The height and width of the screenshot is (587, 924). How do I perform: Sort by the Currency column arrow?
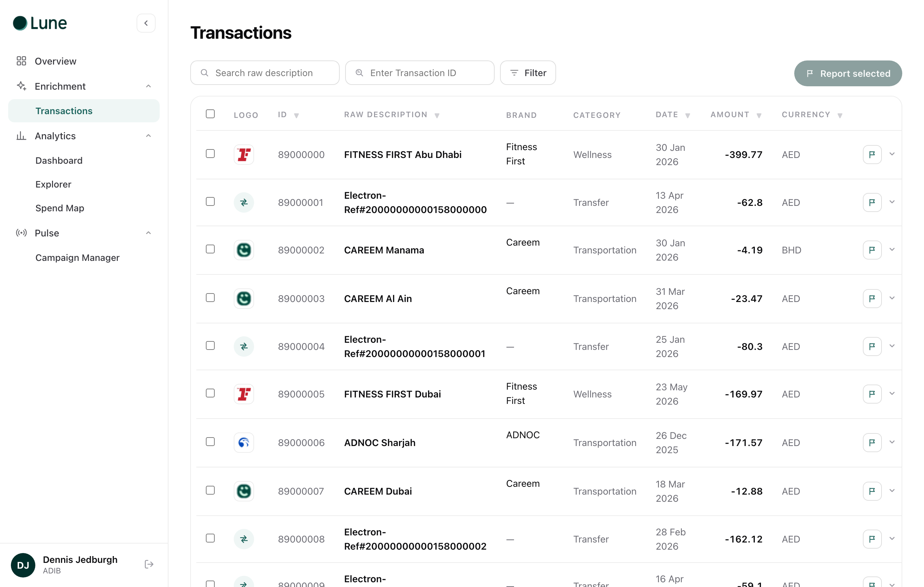click(839, 115)
